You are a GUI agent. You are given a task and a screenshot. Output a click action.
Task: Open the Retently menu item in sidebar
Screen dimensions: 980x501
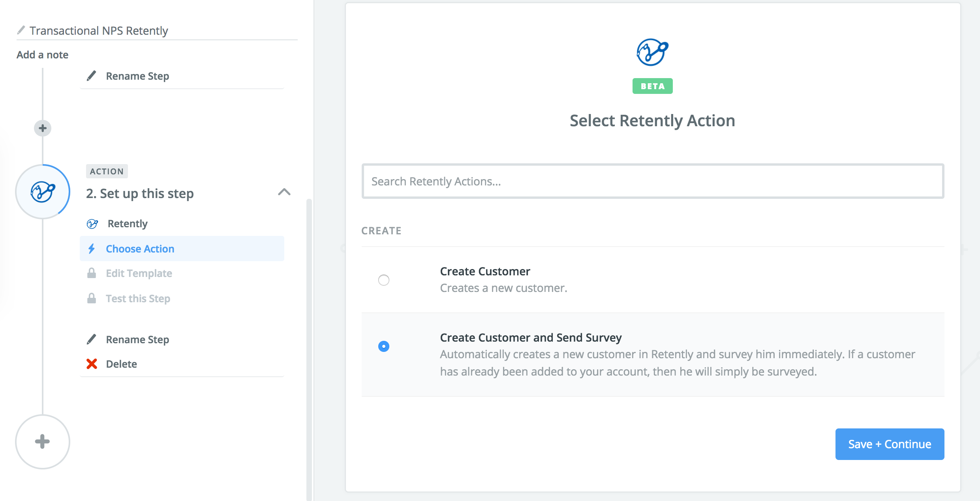tap(127, 223)
